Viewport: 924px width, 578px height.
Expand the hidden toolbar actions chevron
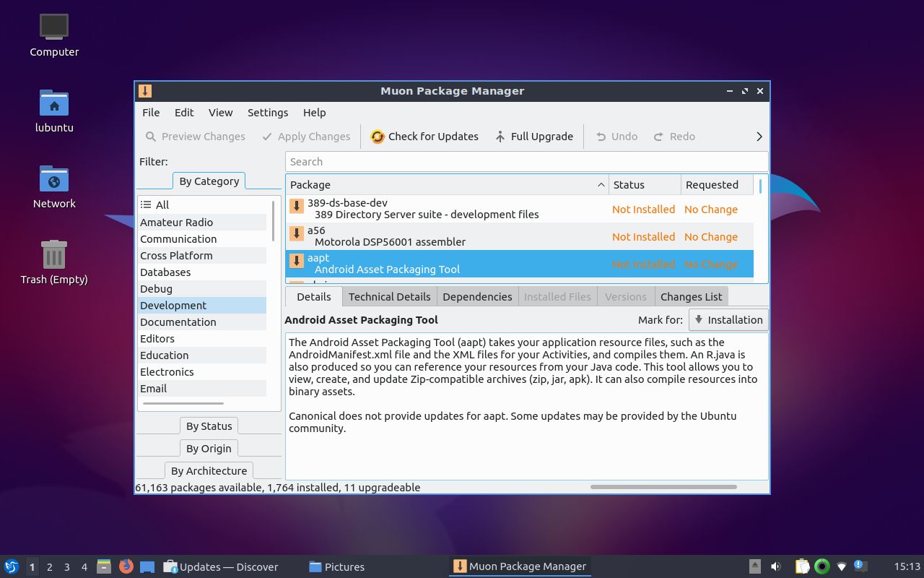tap(759, 137)
